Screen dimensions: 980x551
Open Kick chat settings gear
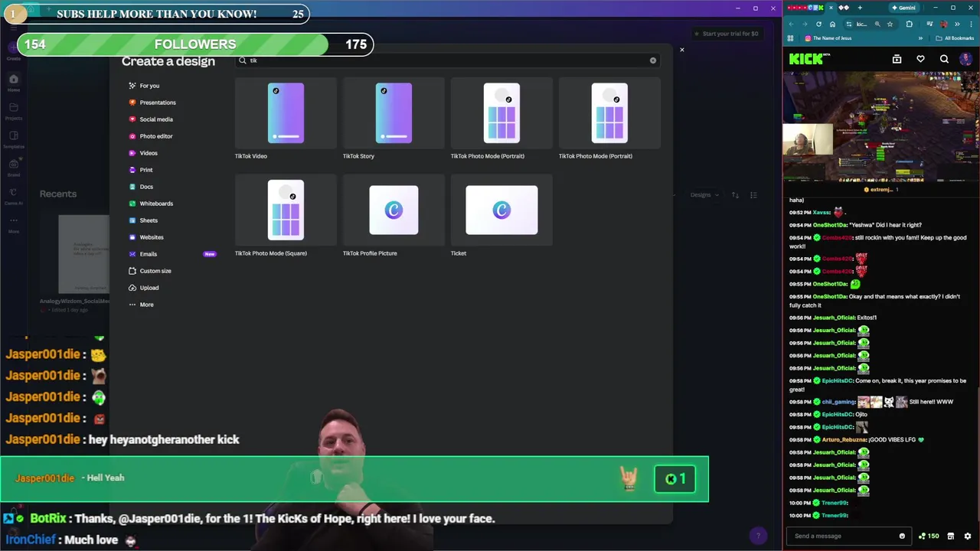click(x=968, y=536)
